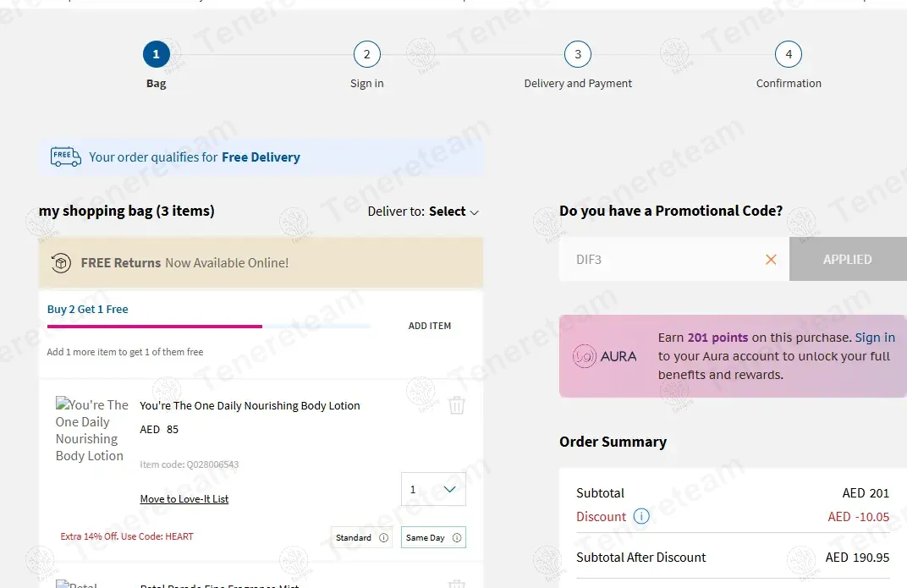Click the Discount info icon
The width and height of the screenshot is (907, 588).
[x=641, y=516]
